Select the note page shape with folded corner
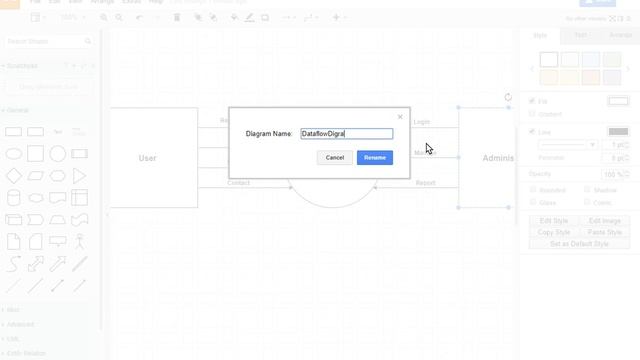The width and height of the screenshot is (640, 360). [13, 241]
